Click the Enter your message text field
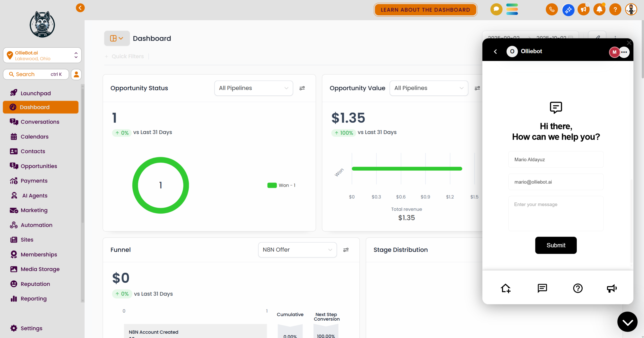Viewport: 644px width, 338px height. [556, 213]
